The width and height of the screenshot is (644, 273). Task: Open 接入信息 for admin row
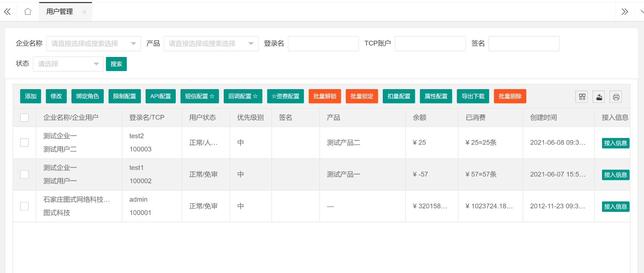click(x=615, y=207)
